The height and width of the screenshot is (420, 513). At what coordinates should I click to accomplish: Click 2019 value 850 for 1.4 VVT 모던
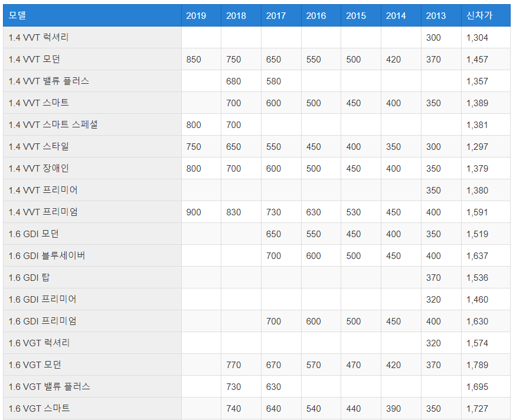(194, 60)
